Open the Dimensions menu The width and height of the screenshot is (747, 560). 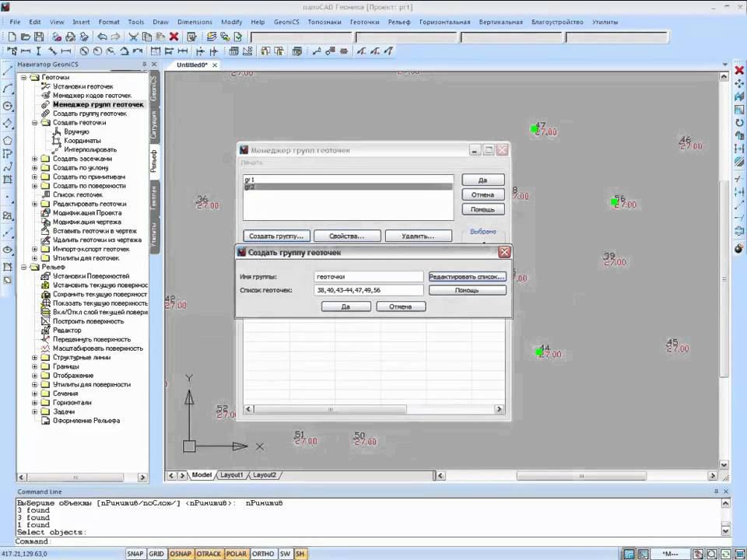pyautogui.click(x=195, y=22)
